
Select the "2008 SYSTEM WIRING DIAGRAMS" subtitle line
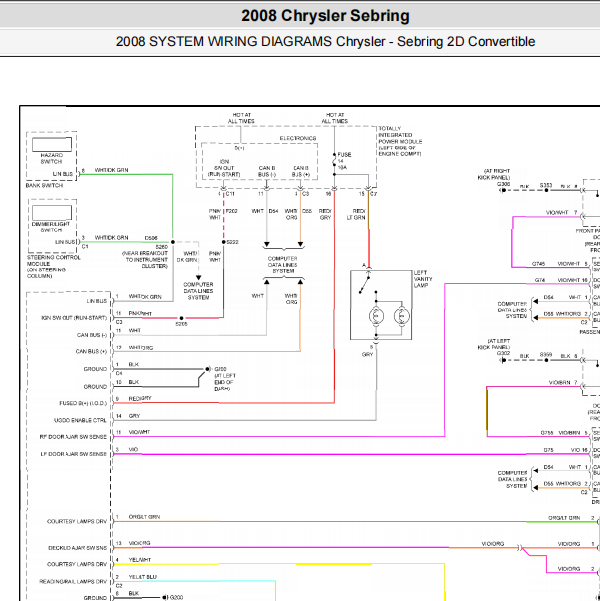pos(325,41)
